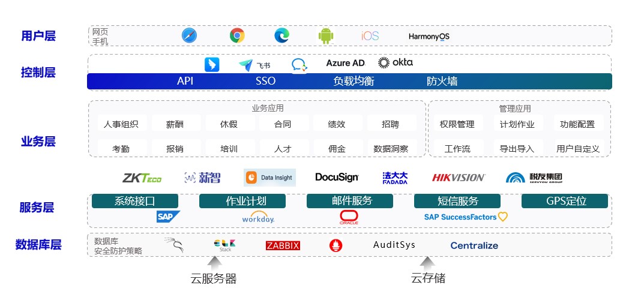Click the arrow above 云服务器
The width and height of the screenshot is (644, 297).
(214, 262)
